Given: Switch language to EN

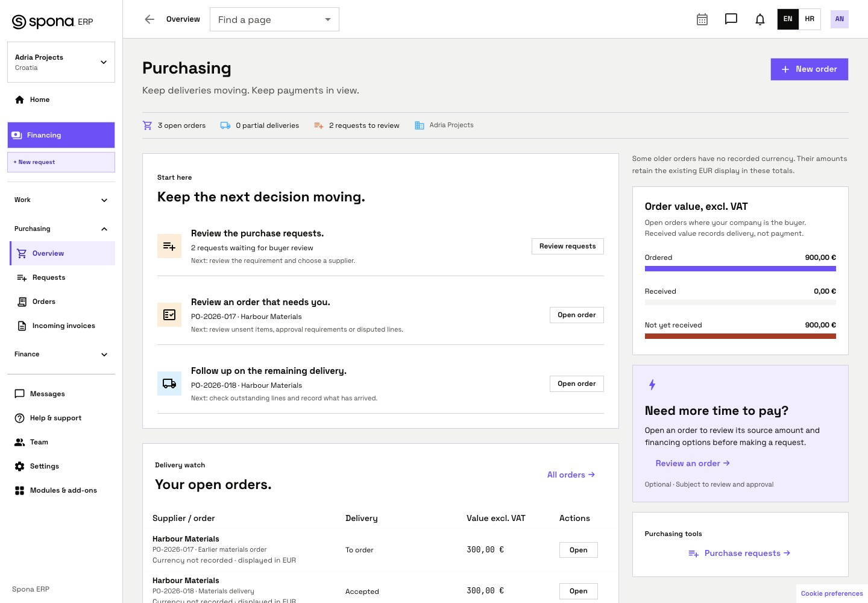Looking at the screenshot, I should (788, 19).
